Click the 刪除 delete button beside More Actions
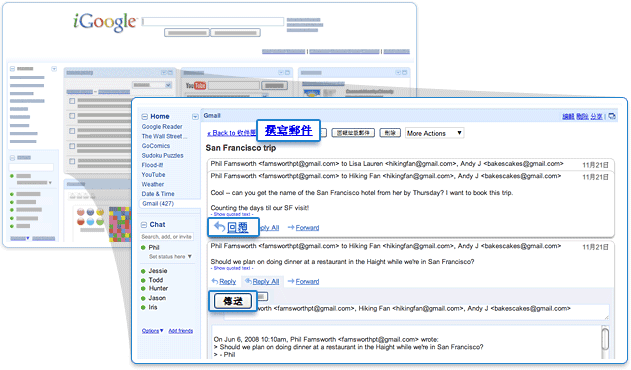The width and height of the screenshot is (631, 370). (390, 133)
